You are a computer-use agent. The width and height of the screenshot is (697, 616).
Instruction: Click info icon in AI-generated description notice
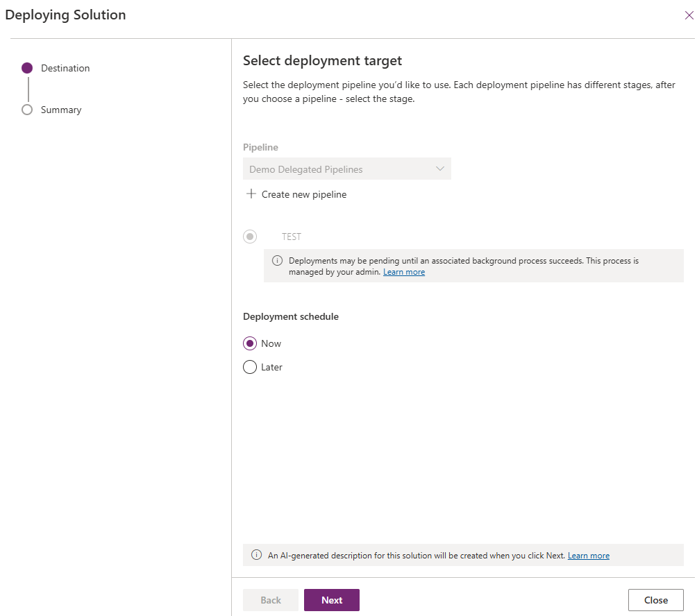tap(256, 555)
